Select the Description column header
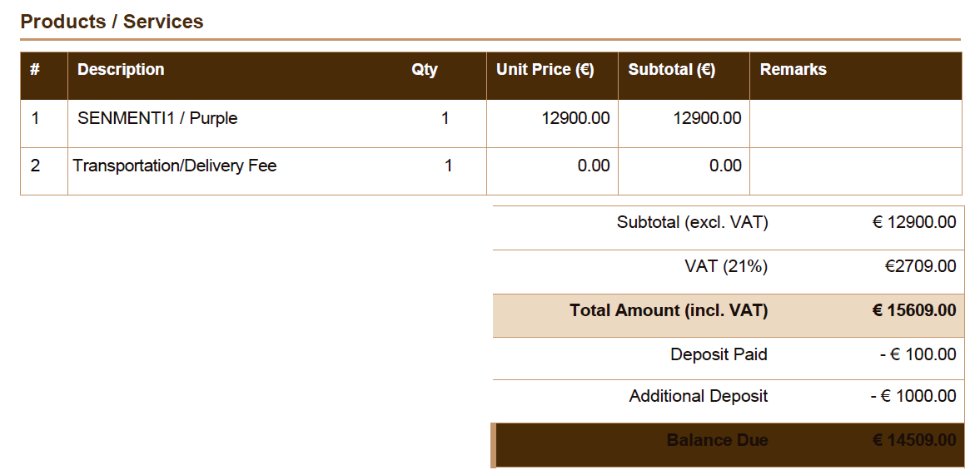Screen dimensions: 980x475 [x=121, y=69]
